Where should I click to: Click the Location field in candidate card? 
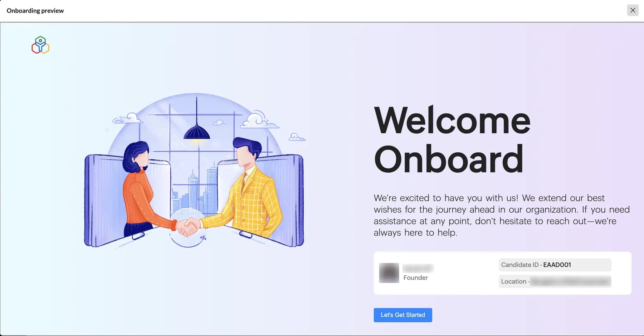click(x=555, y=282)
